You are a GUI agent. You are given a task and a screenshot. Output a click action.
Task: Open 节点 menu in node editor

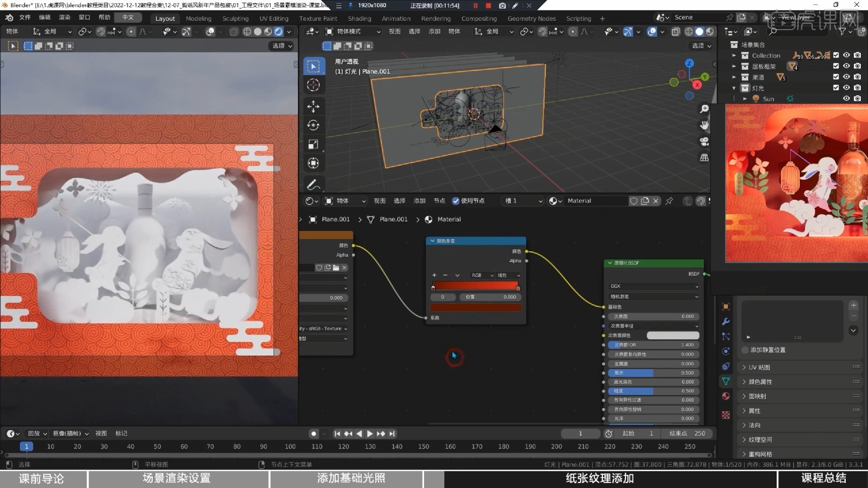439,201
